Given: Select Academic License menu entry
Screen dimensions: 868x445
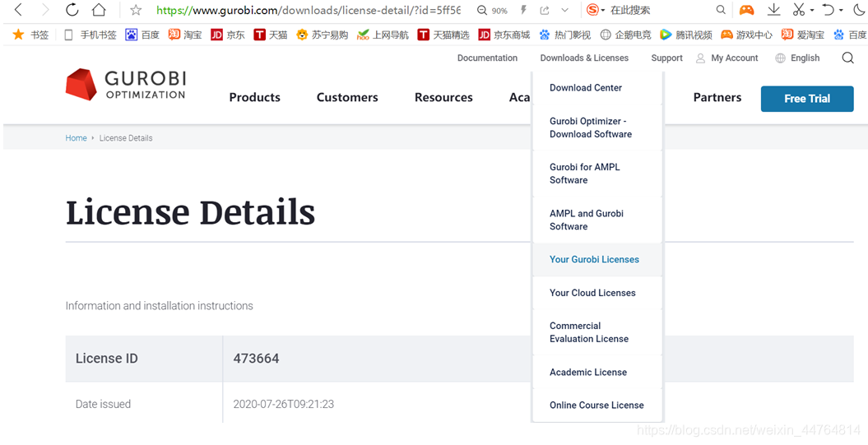Looking at the screenshot, I should click(597, 373).
